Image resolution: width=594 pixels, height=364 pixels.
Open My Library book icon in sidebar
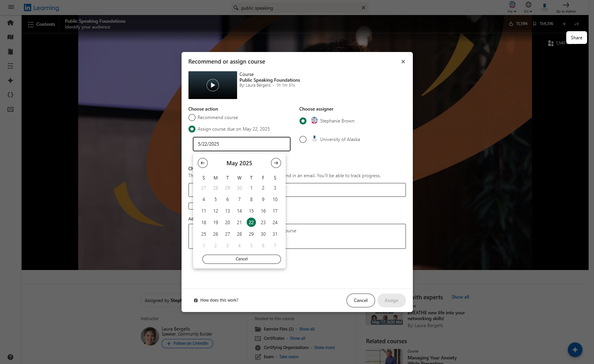(10, 52)
